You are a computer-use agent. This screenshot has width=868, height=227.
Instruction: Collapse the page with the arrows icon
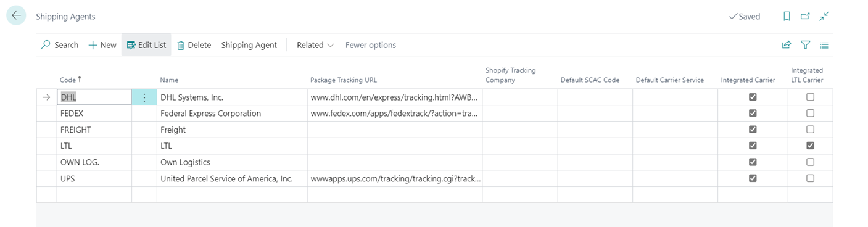click(824, 17)
